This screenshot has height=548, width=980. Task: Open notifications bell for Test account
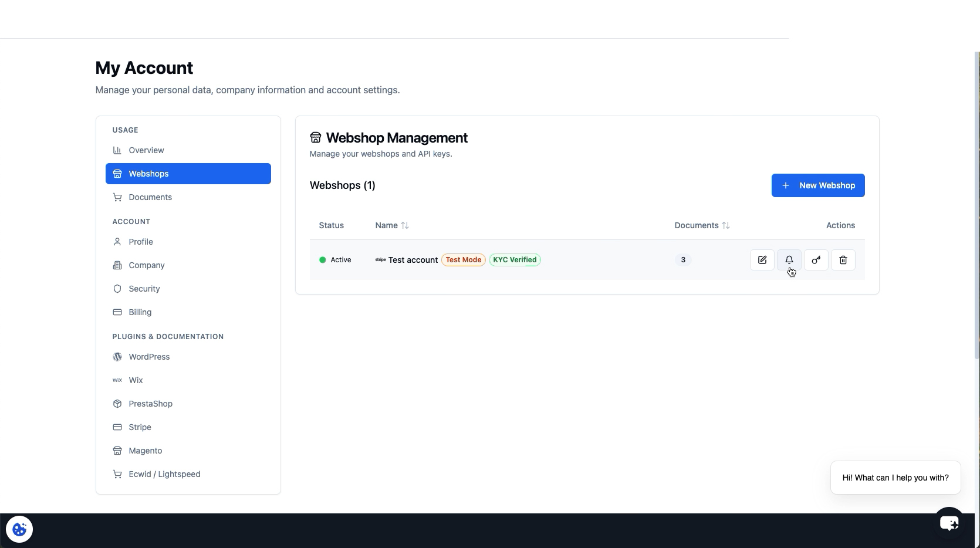(789, 260)
